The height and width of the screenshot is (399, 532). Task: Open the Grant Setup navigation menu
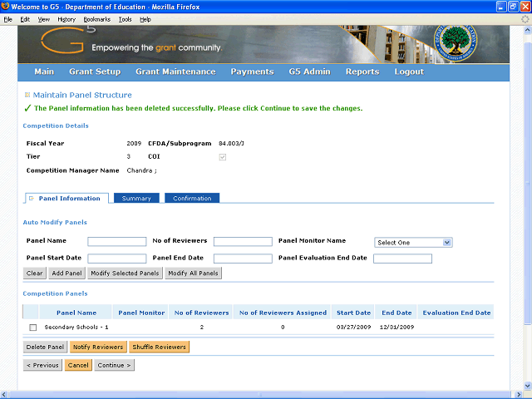[95, 71]
